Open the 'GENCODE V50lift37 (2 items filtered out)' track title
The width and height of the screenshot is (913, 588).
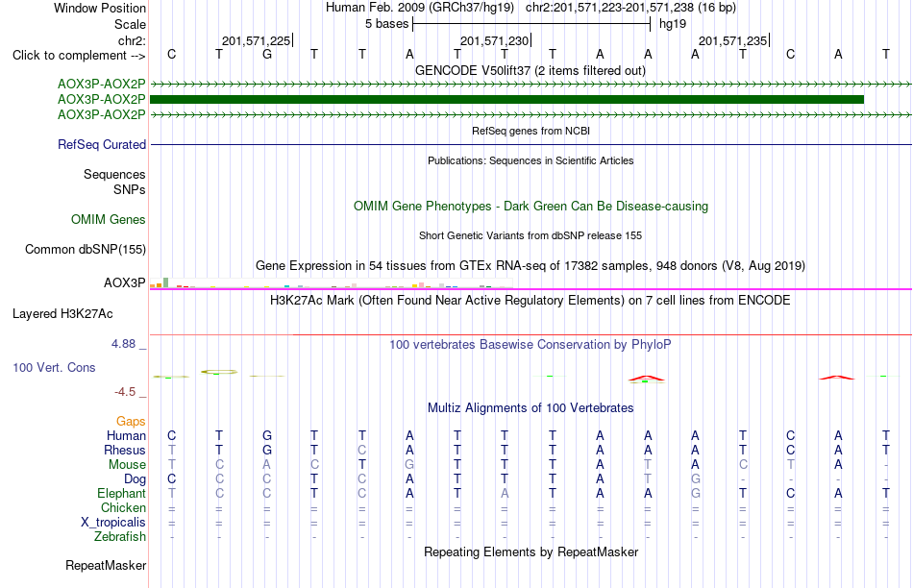[531, 70]
